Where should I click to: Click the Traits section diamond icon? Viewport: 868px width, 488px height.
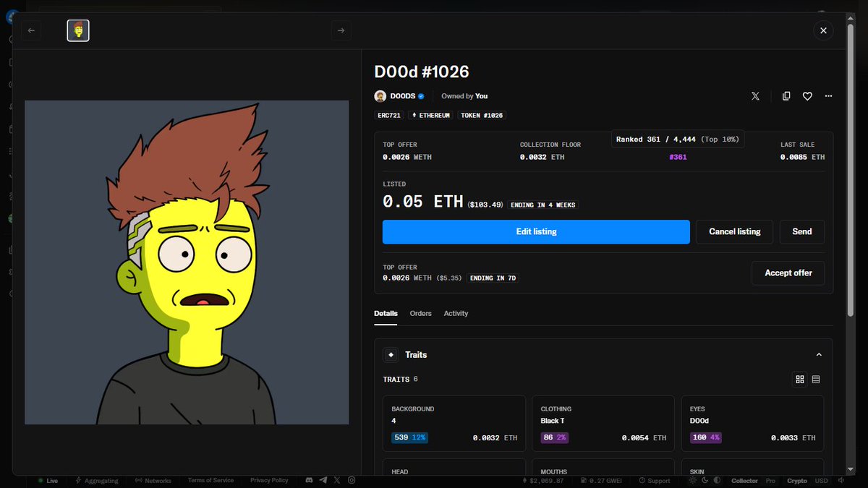[x=391, y=355]
